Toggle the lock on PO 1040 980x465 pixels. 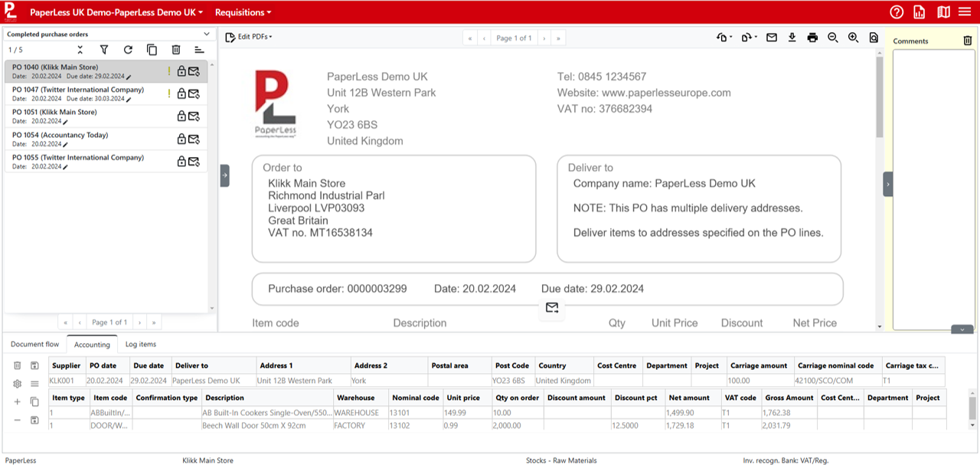point(180,70)
